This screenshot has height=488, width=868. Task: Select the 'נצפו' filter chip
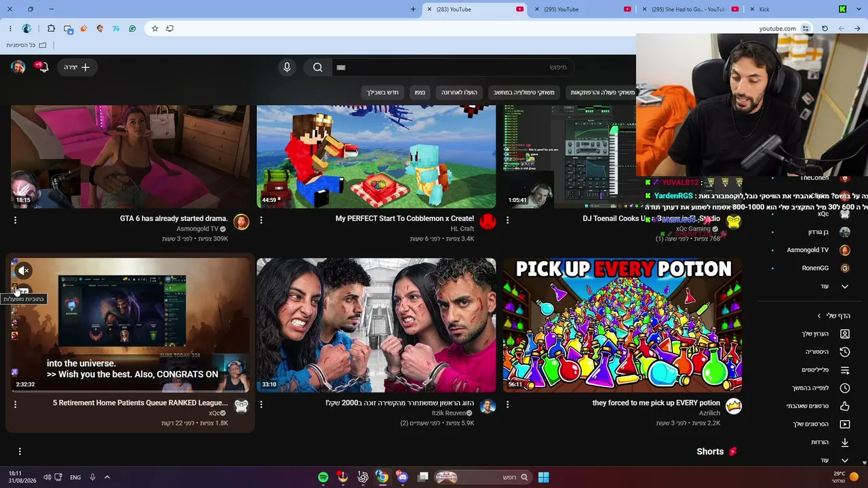point(420,92)
